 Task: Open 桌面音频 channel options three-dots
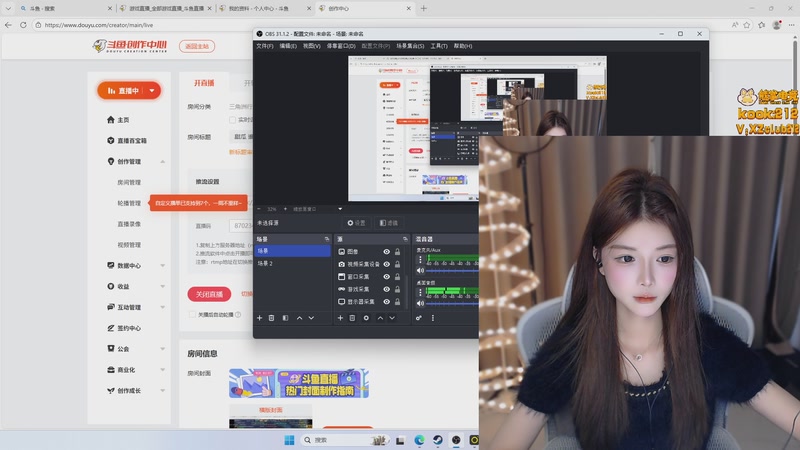point(420,292)
